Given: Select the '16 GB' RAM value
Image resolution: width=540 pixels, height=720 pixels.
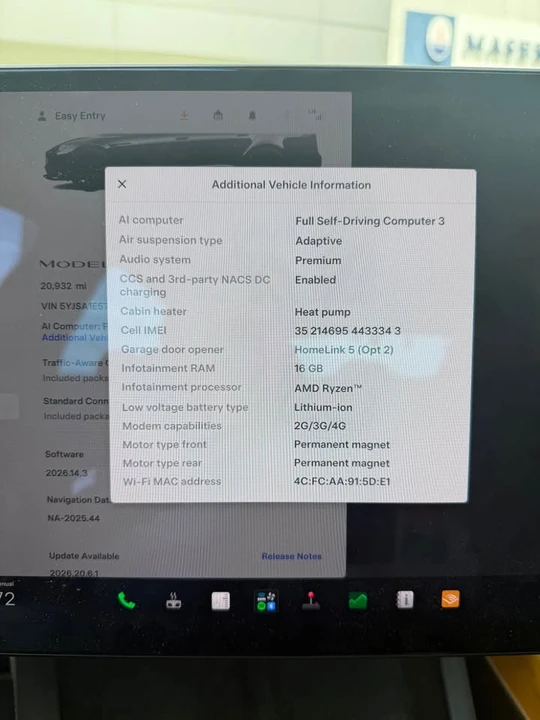Looking at the screenshot, I should 309,368.
